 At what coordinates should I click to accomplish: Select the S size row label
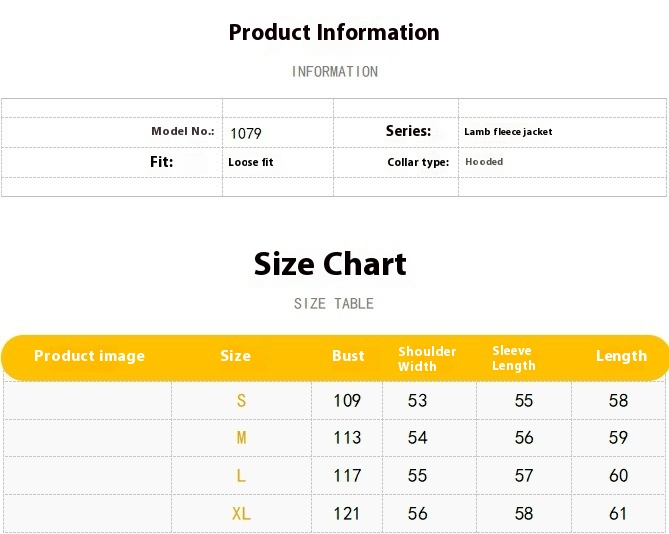point(241,400)
